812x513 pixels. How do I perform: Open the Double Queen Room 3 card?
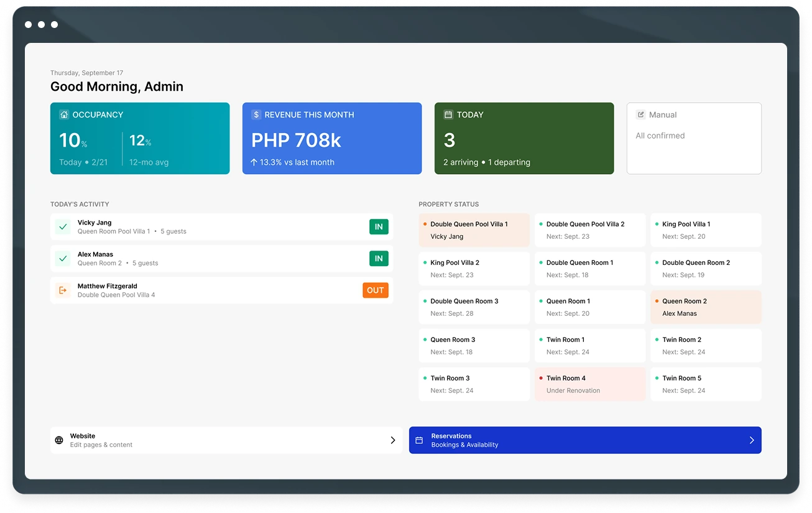coord(474,307)
